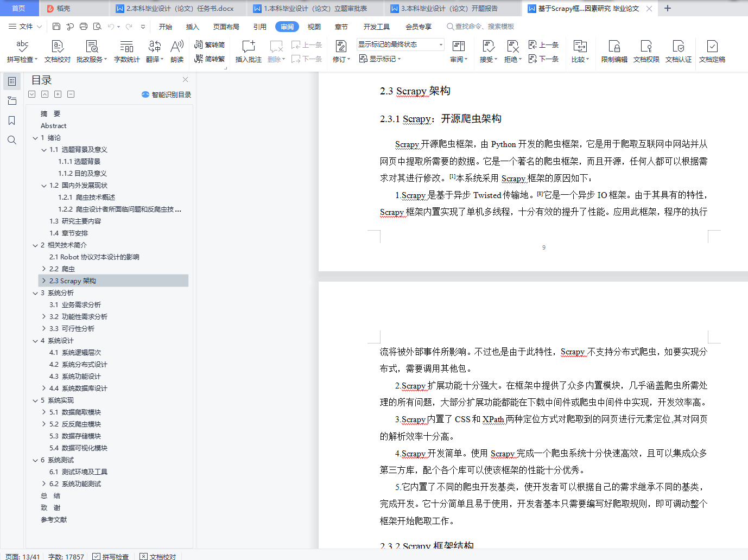Viewport: 748px width, 560px height.
Task: Click the document finalize (文档定稿) icon
Action: pos(712,47)
